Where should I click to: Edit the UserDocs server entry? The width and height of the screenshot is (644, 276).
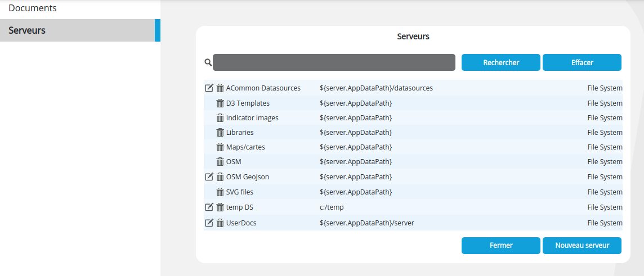click(x=209, y=223)
